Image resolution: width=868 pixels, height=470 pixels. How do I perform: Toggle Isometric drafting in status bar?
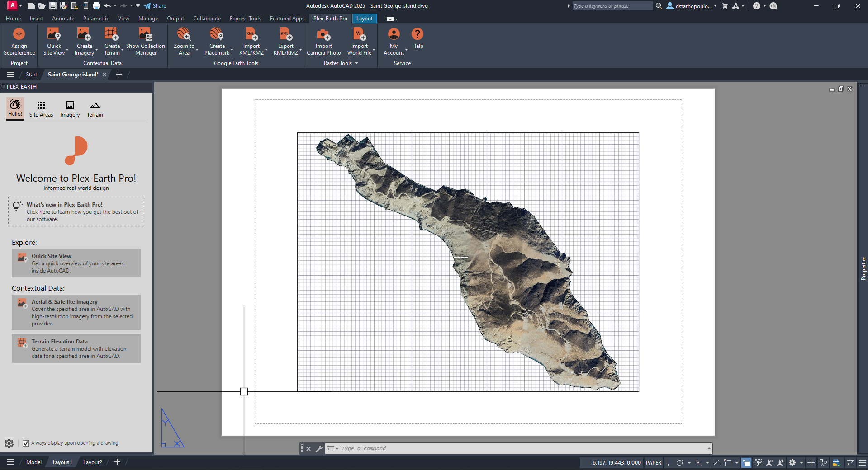coord(698,463)
